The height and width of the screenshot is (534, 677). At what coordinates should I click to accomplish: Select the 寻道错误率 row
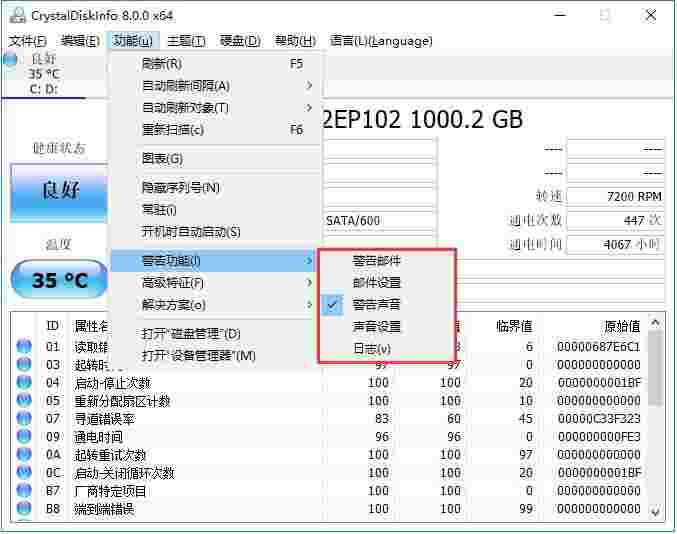coord(330,419)
